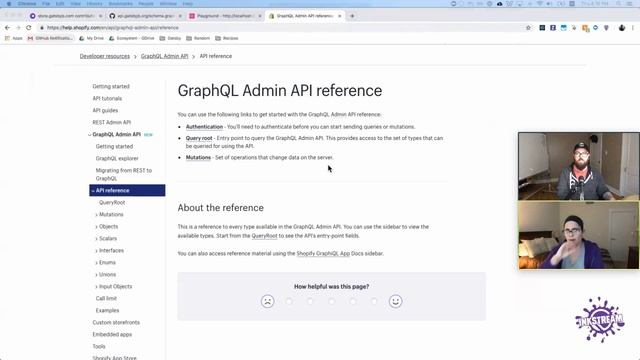Click the purple shield extension icon
640x360 pixels.
[606, 28]
